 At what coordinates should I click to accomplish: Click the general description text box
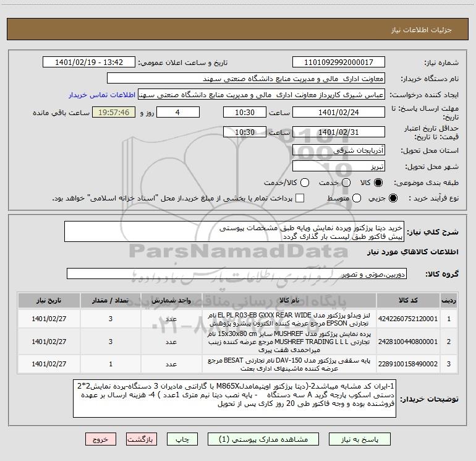234,231
